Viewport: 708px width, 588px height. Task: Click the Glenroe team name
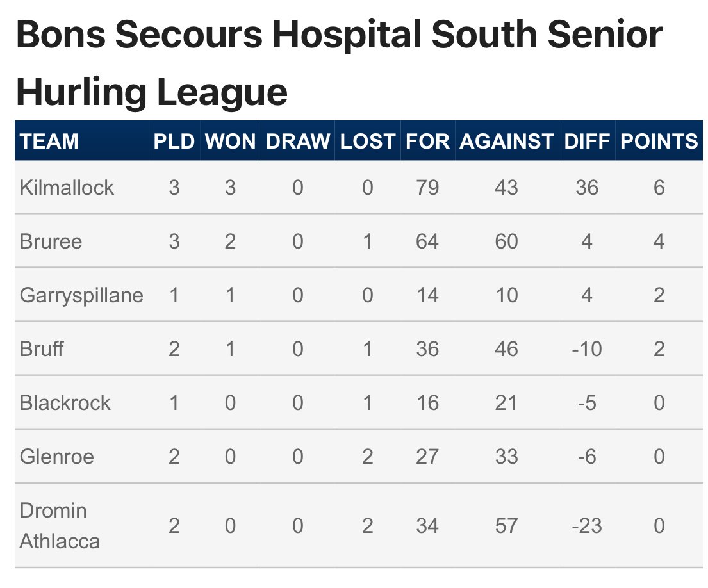tap(57, 457)
